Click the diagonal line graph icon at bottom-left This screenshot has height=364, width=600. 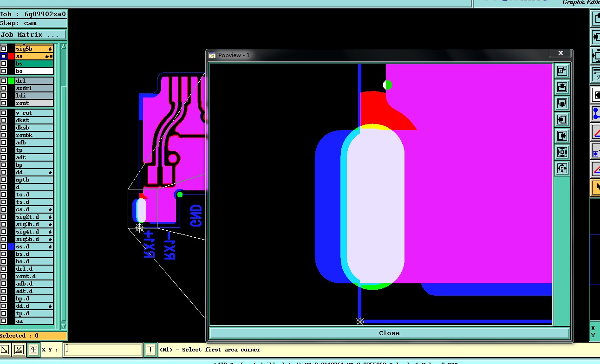click(19, 349)
